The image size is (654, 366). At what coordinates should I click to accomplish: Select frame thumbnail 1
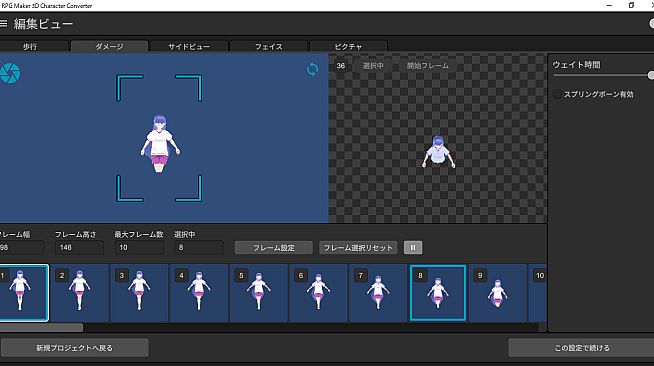click(x=23, y=293)
